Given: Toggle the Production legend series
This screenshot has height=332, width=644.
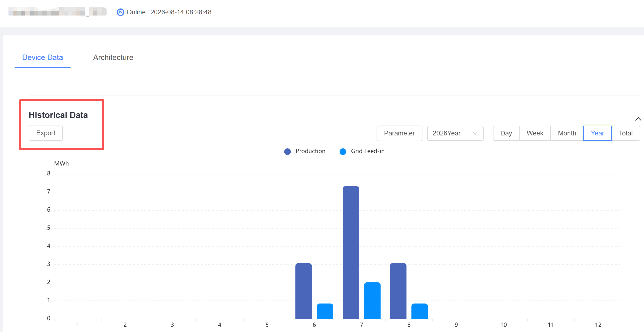Looking at the screenshot, I should [x=305, y=151].
